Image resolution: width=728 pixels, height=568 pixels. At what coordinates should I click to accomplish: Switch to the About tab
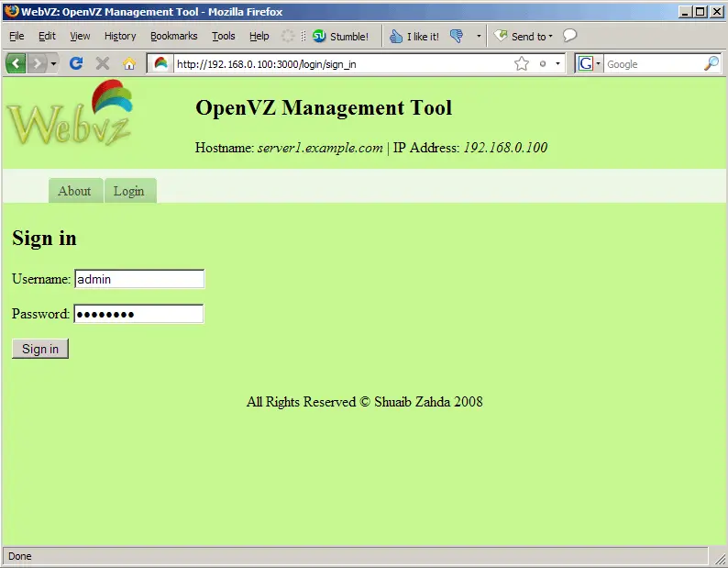(x=74, y=191)
